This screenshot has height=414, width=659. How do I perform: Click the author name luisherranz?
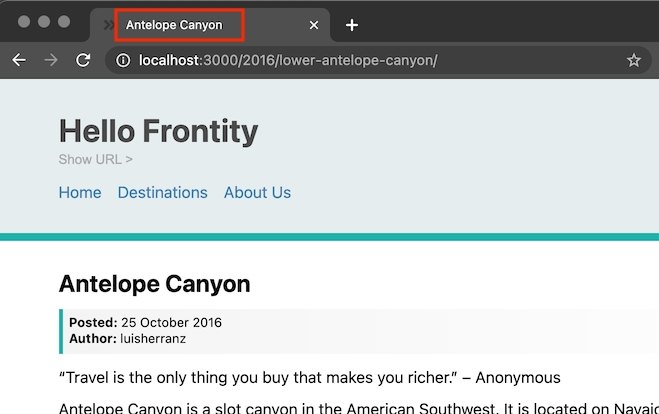click(153, 339)
